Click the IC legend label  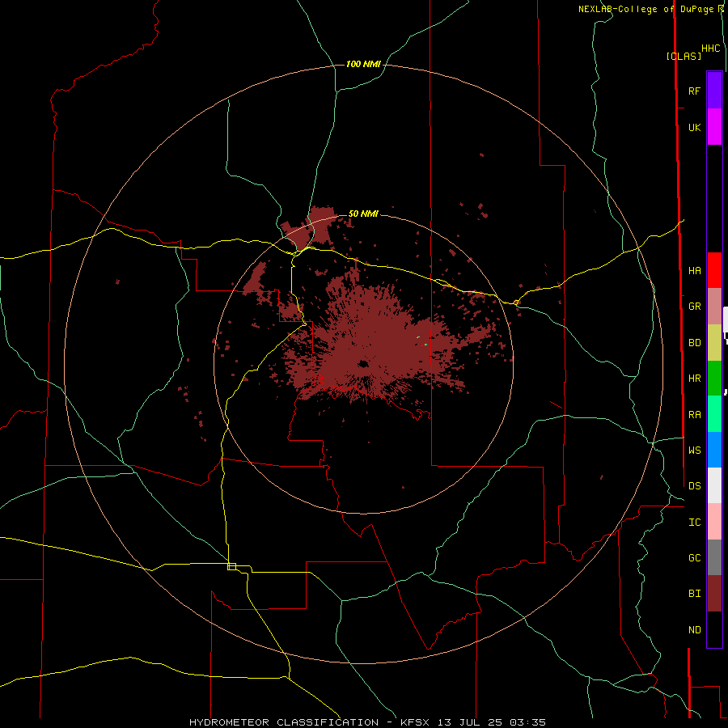pyautogui.click(x=694, y=522)
